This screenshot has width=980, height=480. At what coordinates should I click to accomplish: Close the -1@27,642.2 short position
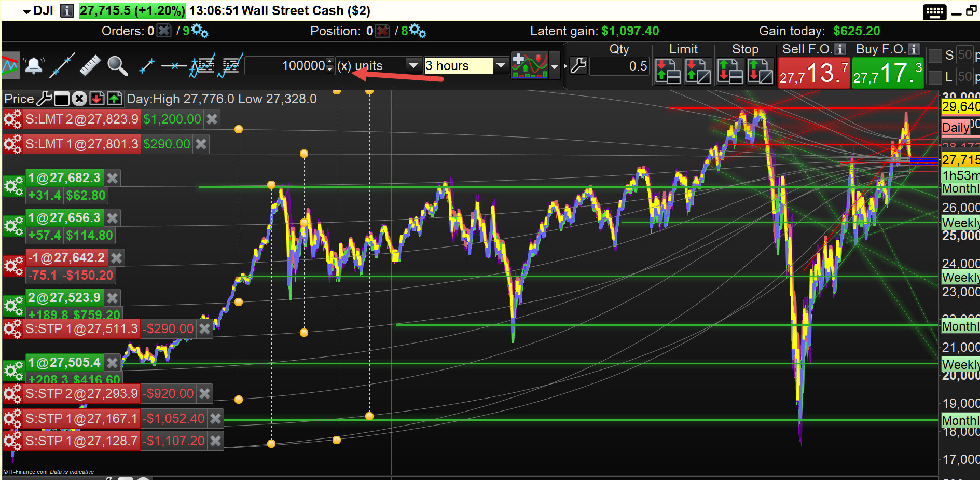tap(117, 257)
